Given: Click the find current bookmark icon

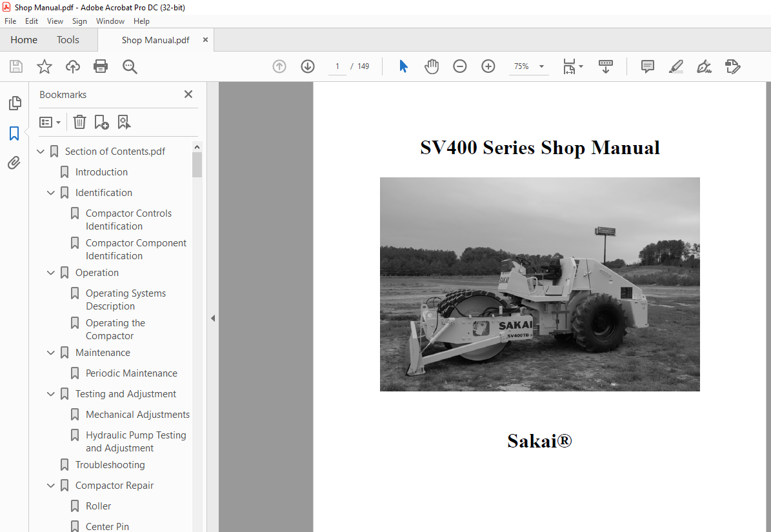Looking at the screenshot, I should (x=124, y=122).
